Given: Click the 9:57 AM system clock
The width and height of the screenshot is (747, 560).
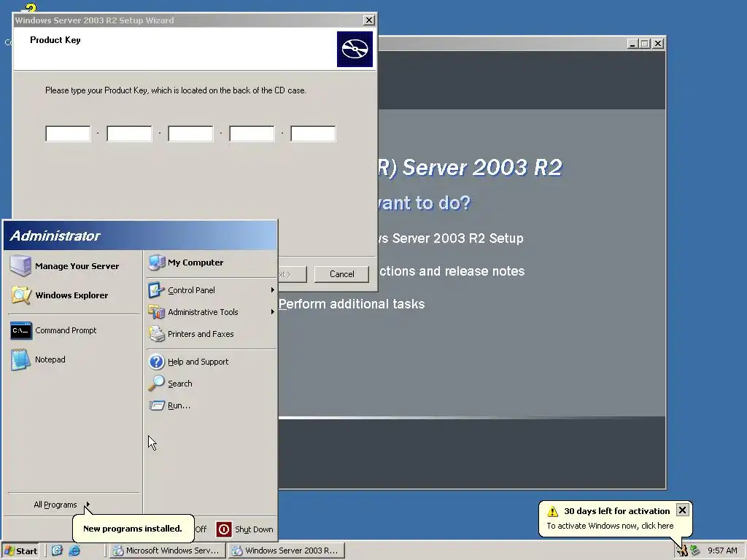Looking at the screenshot, I should pos(722,551).
